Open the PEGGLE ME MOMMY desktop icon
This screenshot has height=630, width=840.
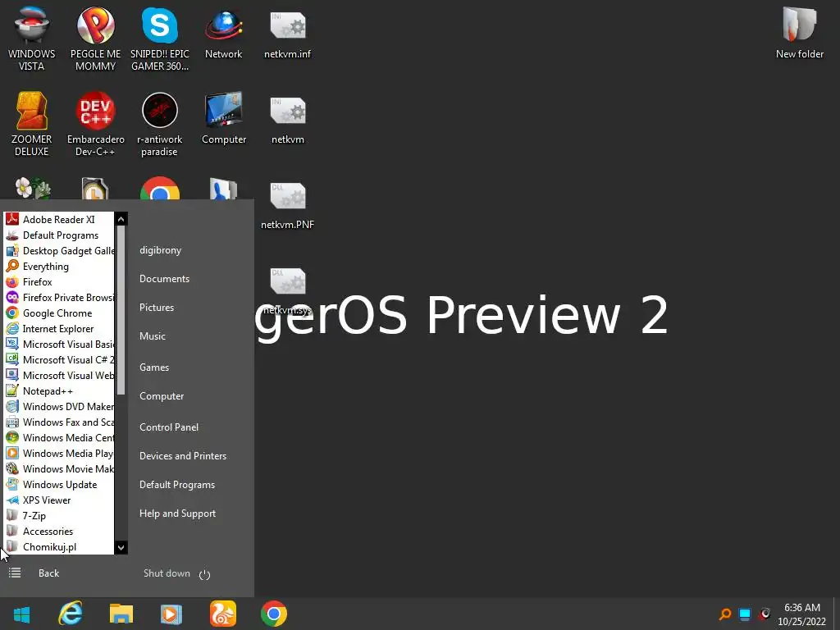tap(95, 38)
